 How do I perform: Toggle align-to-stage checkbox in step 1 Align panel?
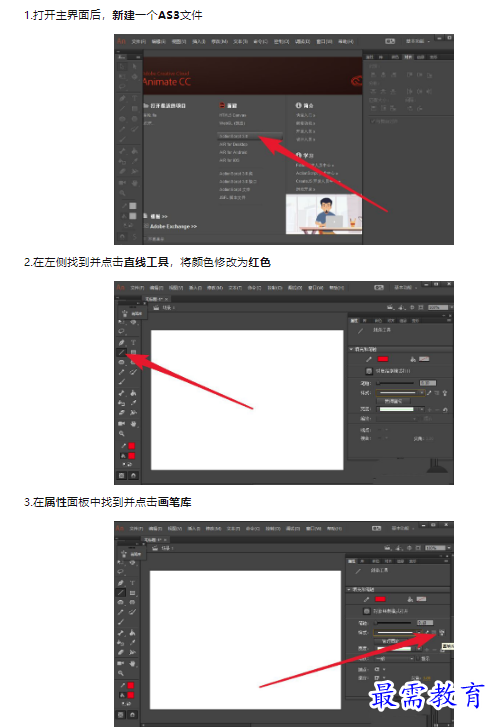click(372, 121)
